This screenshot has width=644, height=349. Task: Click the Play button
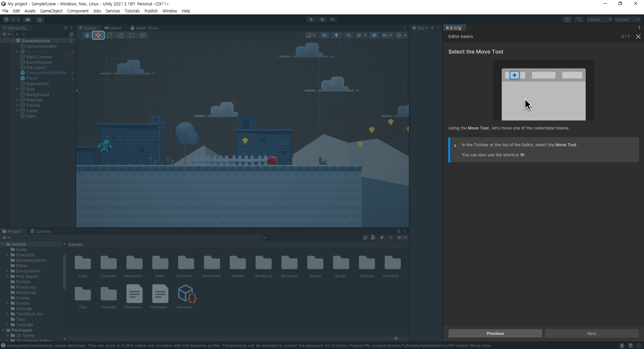pos(311,19)
